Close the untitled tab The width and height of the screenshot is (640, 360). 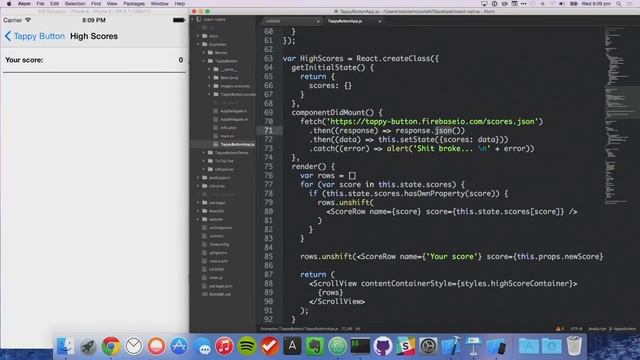[x=318, y=21]
